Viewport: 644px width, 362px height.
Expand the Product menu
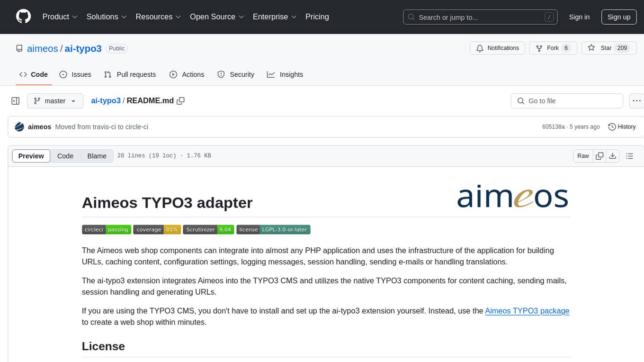click(60, 17)
